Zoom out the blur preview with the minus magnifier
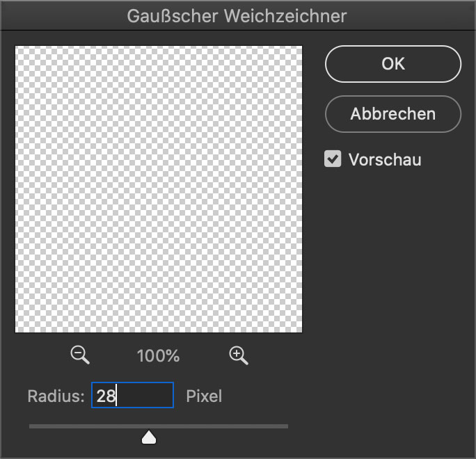This screenshot has height=459, width=476. click(x=80, y=355)
